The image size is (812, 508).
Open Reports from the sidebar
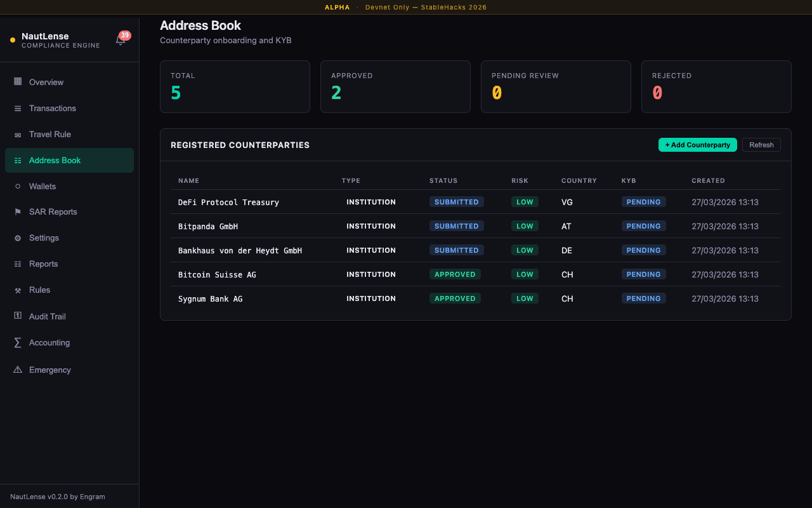43,264
